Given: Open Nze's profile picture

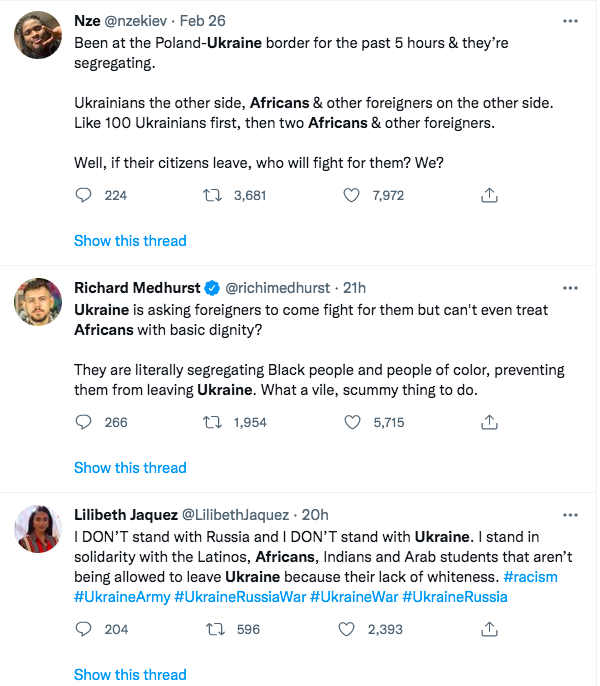Looking at the screenshot, I should 38,35.
